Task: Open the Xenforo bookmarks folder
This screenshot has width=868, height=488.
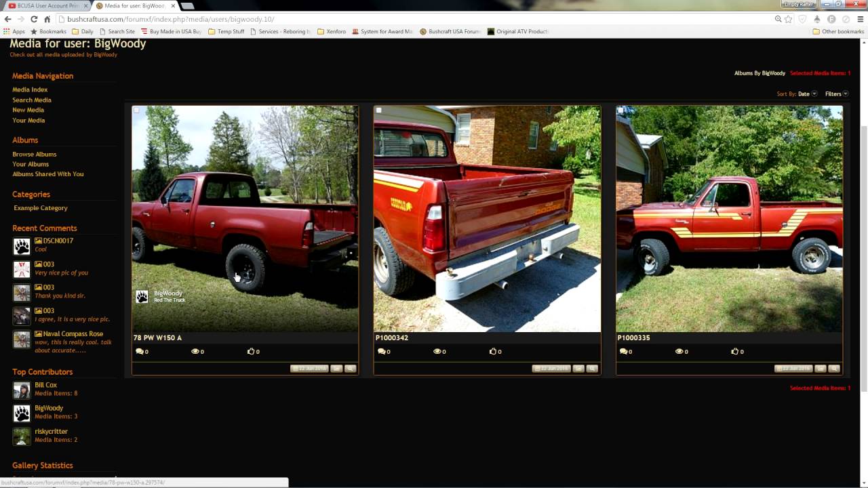Action: point(332,31)
